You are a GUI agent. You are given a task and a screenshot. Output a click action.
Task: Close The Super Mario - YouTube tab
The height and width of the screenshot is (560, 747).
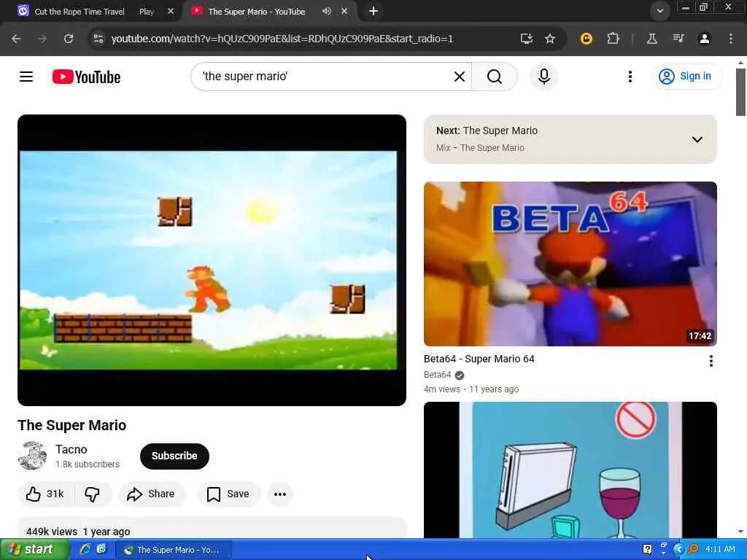[344, 11]
